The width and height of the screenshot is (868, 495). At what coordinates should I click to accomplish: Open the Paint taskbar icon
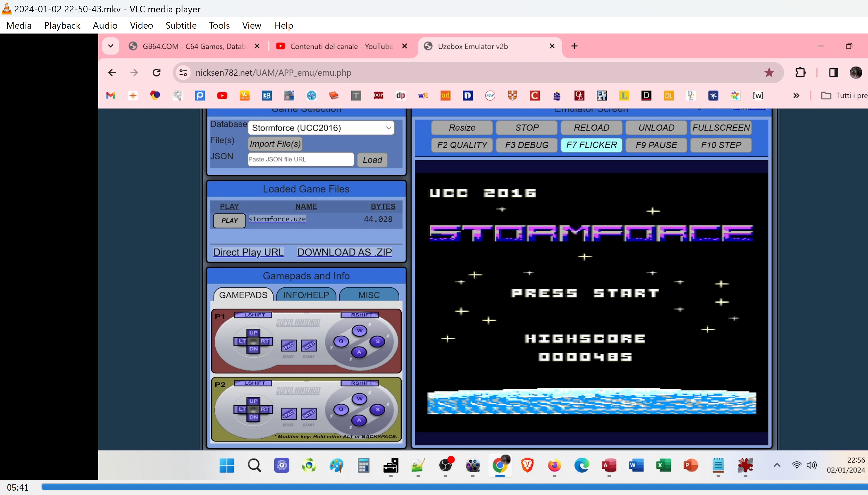click(x=336, y=465)
